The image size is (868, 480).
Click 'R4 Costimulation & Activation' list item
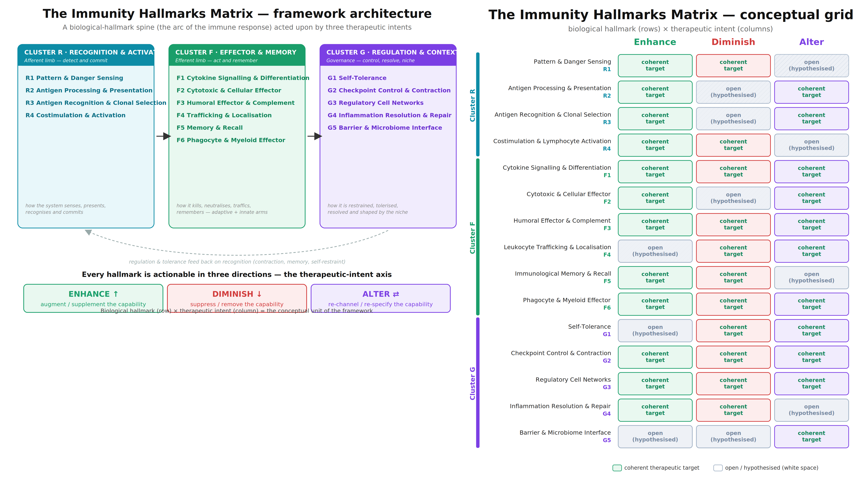click(75, 115)
